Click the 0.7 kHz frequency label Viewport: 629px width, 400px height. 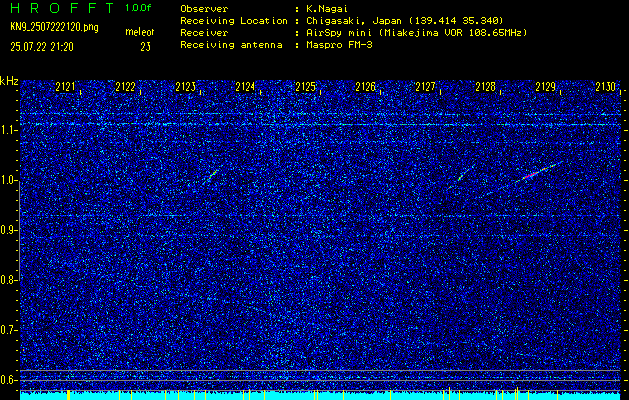pos(8,330)
